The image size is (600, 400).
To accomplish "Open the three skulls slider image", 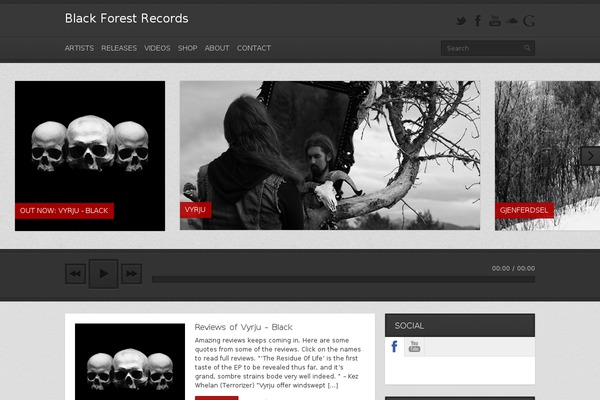I will point(90,156).
